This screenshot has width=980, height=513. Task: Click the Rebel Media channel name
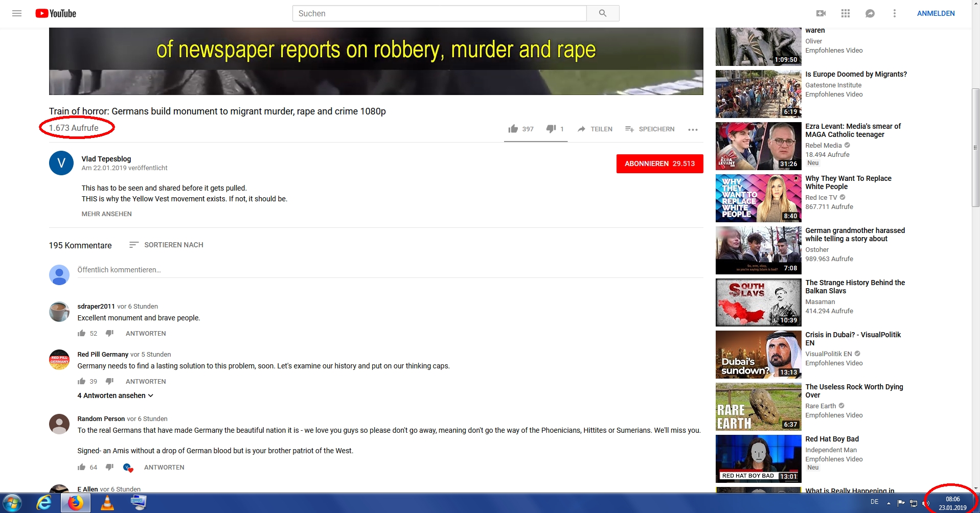click(x=823, y=145)
